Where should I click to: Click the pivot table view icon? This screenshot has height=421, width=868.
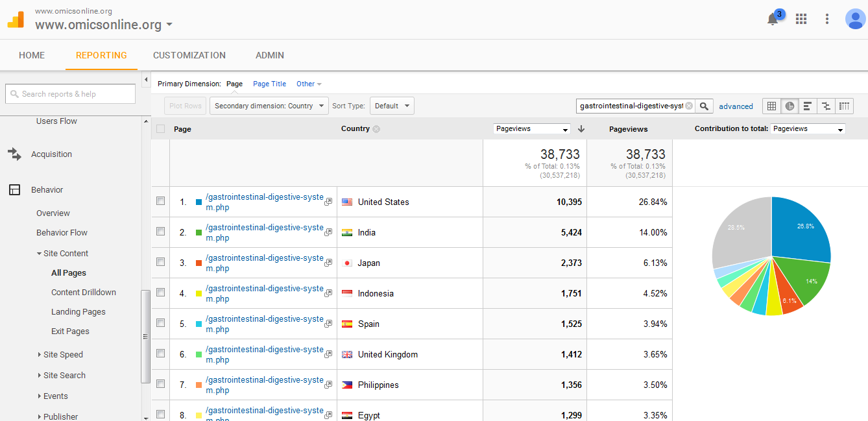click(844, 106)
